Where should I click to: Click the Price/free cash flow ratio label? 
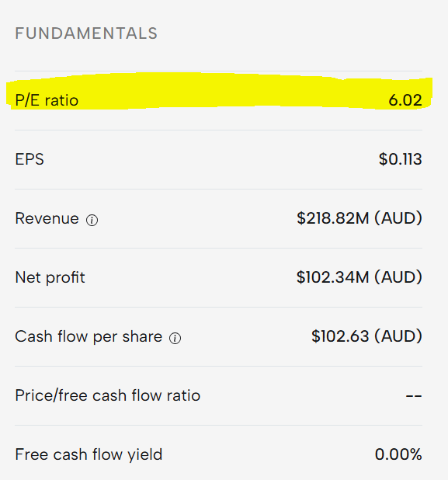tap(108, 395)
